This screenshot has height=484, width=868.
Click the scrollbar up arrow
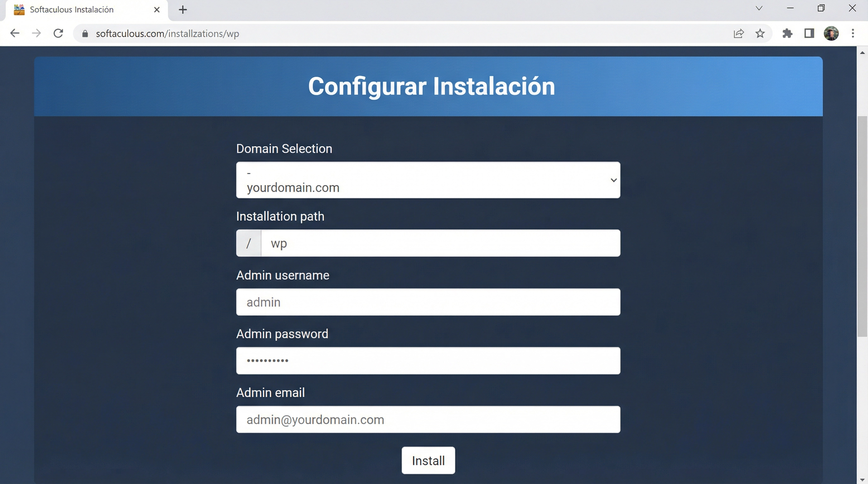click(x=862, y=53)
